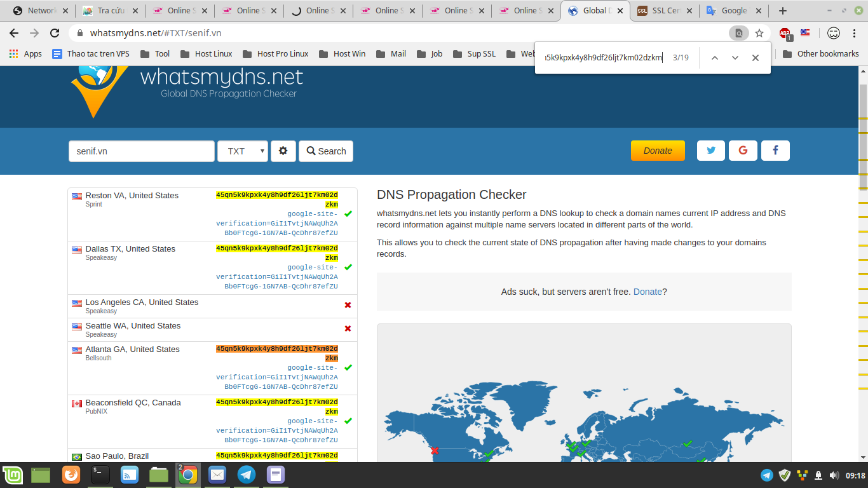Open the Chrome profile face icon
The width and height of the screenshot is (868, 488).
click(x=833, y=33)
